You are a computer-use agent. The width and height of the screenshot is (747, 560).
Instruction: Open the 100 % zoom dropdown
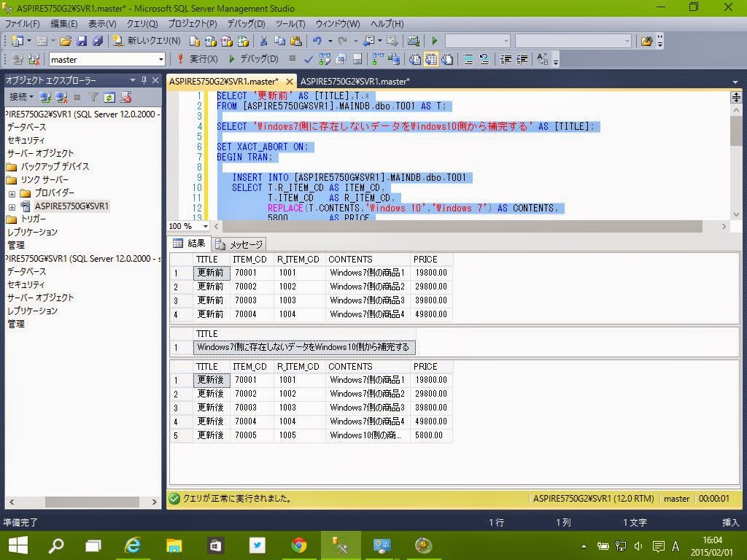(206, 226)
